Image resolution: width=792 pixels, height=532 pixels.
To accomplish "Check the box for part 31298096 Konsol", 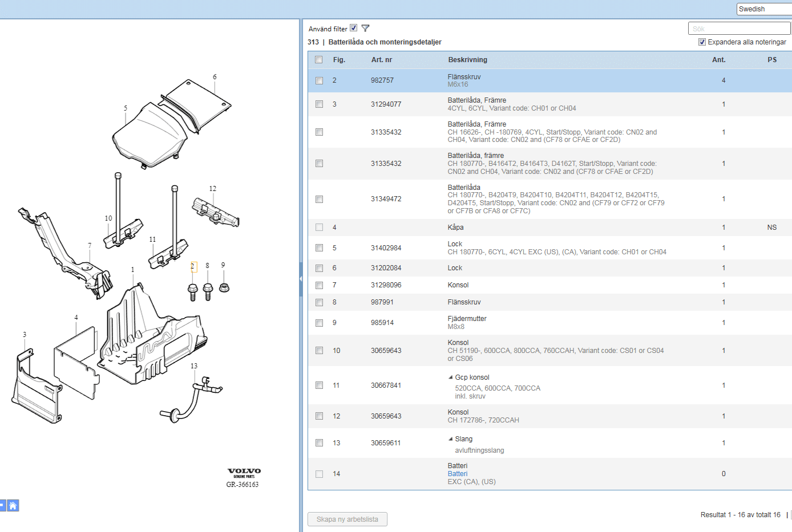I will click(319, 285).
